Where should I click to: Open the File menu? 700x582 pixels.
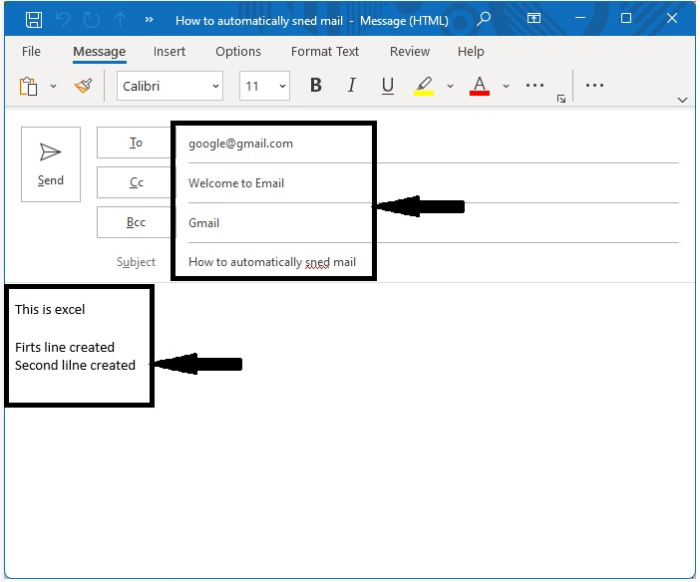pos(31,51)
